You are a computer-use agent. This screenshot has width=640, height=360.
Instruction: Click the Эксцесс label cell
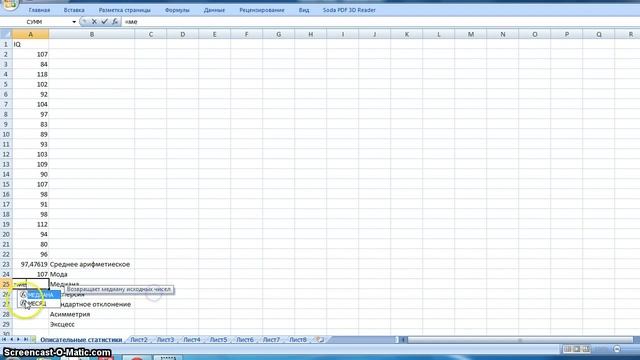click(x=92, y=324)
